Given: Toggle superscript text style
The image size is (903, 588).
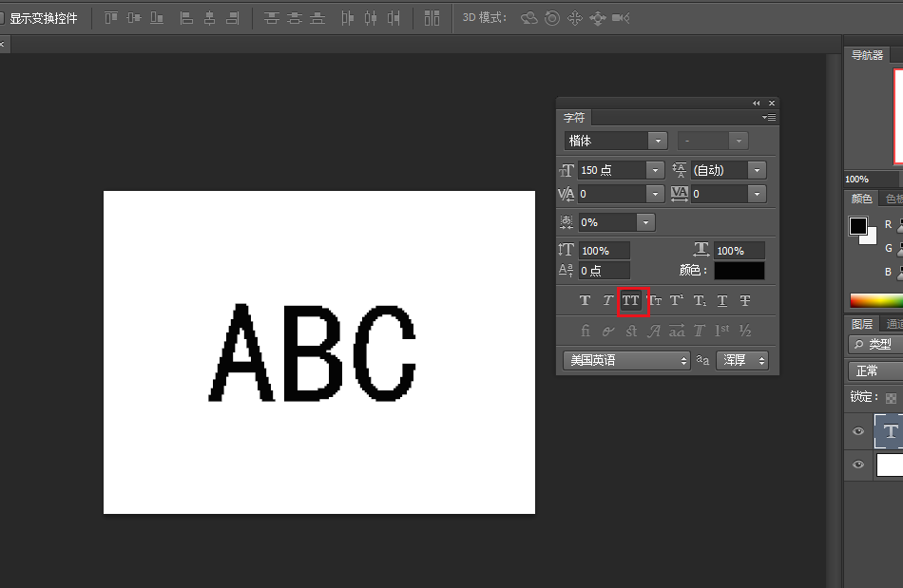Looking at the screenshot, I should click(677, 300).
